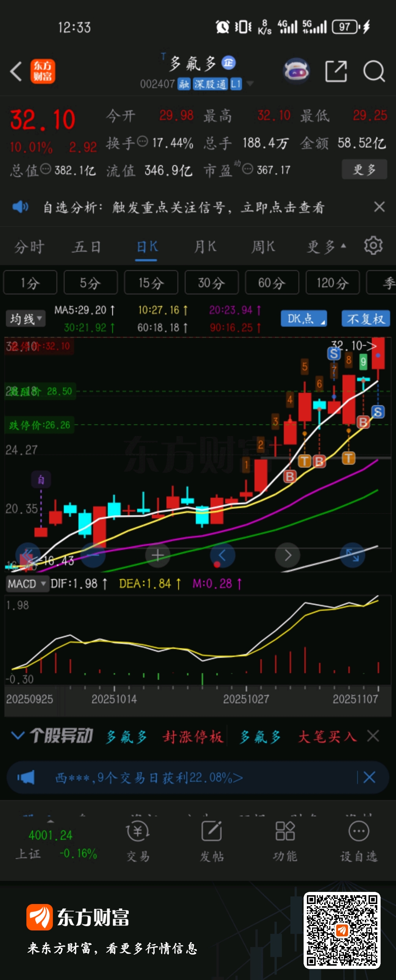
Task: Expand the 更多 period menu
Action: click(x=326, y=247)
